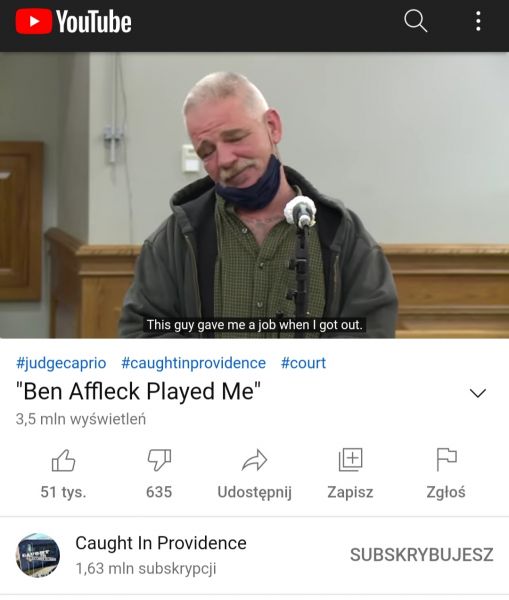Screen dimensions: 509x600
Task: Open the #judgecaprio hashtag
Action: pyautogui.click(x=61, y=363)
